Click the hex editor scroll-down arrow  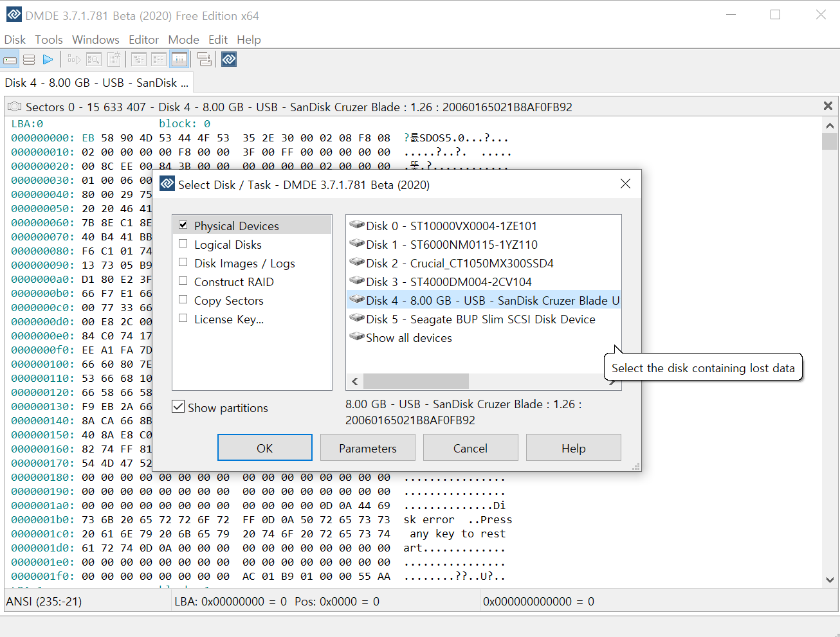tap(830, 579)
